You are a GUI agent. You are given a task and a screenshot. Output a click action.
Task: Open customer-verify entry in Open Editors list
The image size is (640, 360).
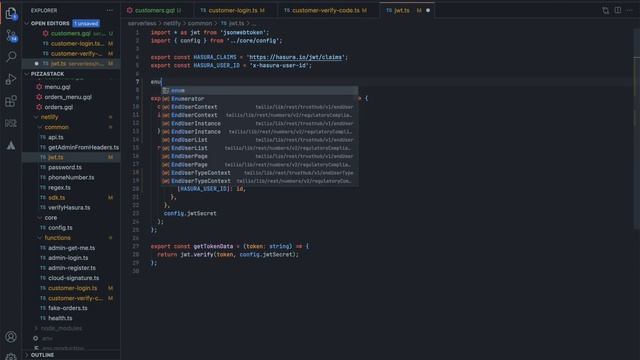click(x=71, y=54)
